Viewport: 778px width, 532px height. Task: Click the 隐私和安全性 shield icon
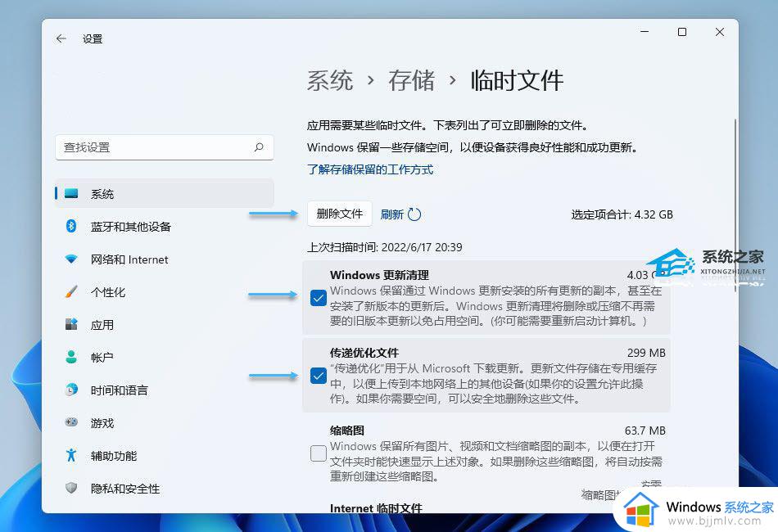[71, 488]
